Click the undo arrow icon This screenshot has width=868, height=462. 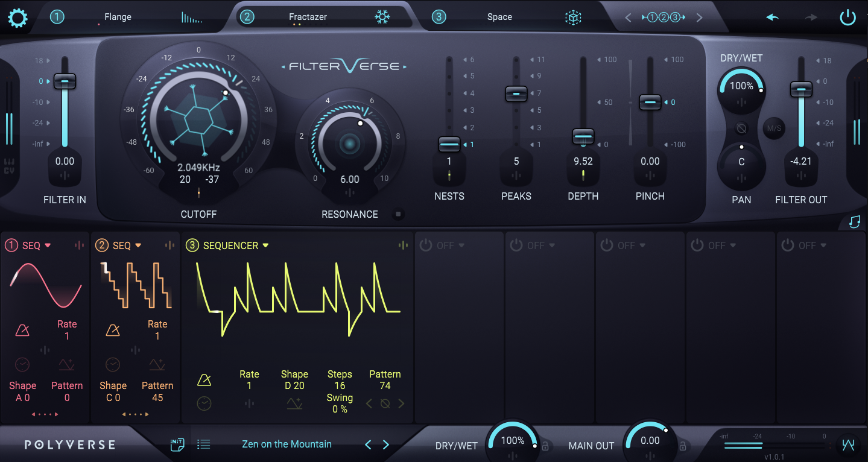(x=773, y=17)
